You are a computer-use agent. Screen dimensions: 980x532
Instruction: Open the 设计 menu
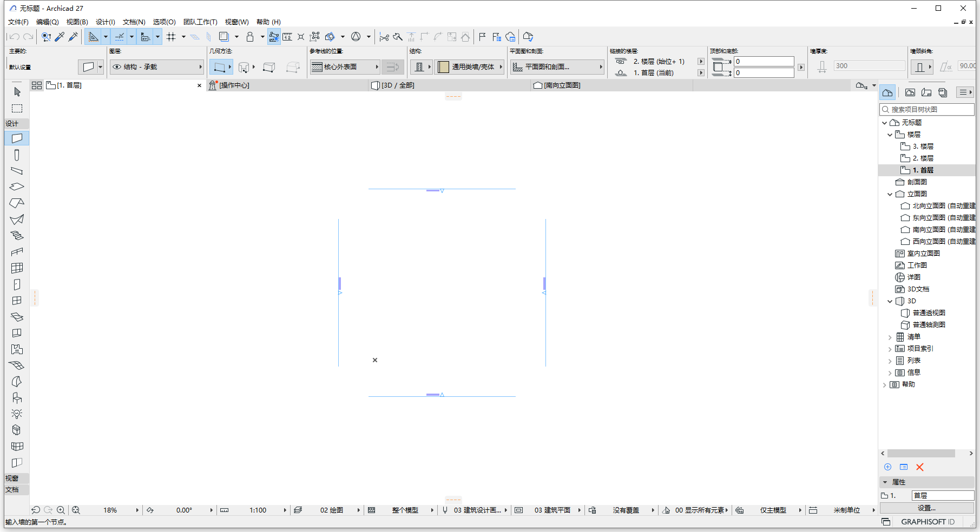(105, 22)
